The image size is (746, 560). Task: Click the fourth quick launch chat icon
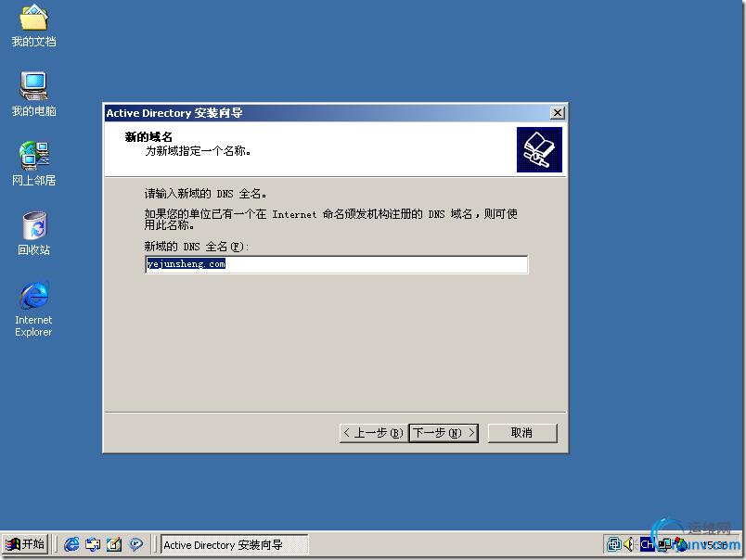(135, 544)
